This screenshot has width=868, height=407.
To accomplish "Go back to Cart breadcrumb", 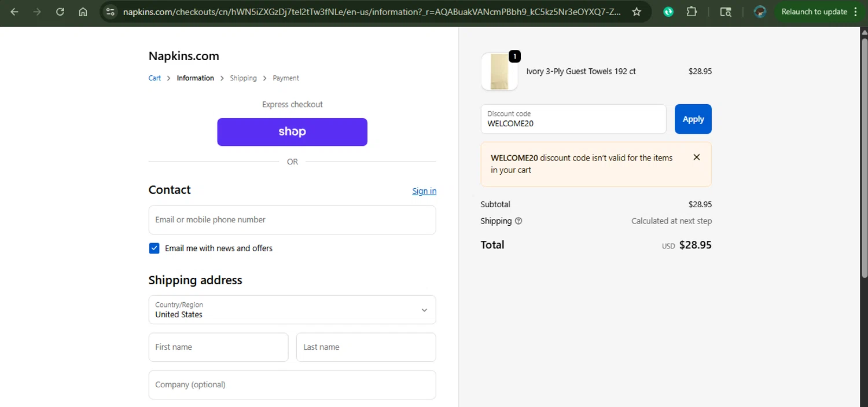I will 155,78.
